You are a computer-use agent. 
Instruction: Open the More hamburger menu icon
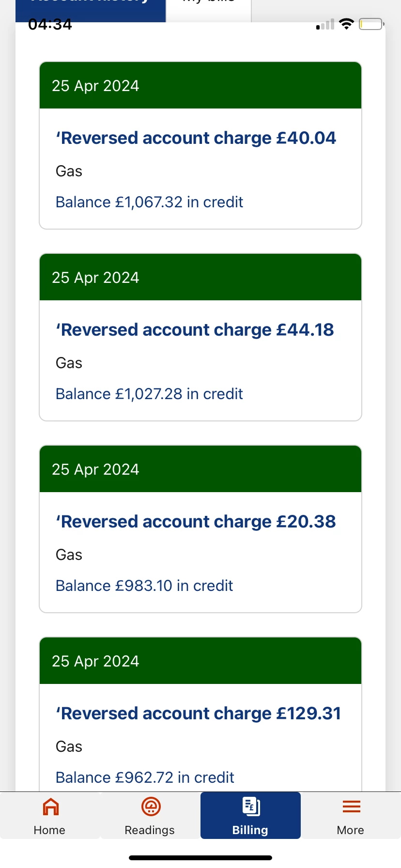[x=351, y=807]
